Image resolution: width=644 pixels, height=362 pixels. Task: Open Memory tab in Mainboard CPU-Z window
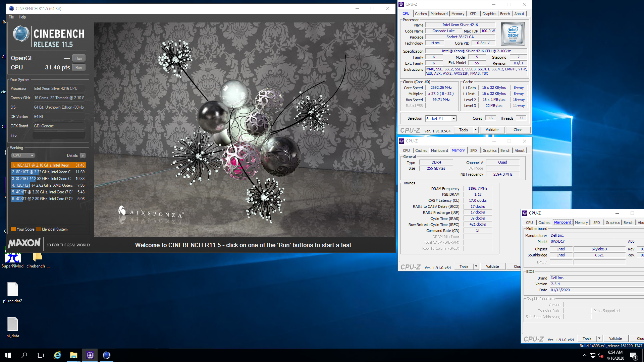pyautogui.click(x=581, y=223)
